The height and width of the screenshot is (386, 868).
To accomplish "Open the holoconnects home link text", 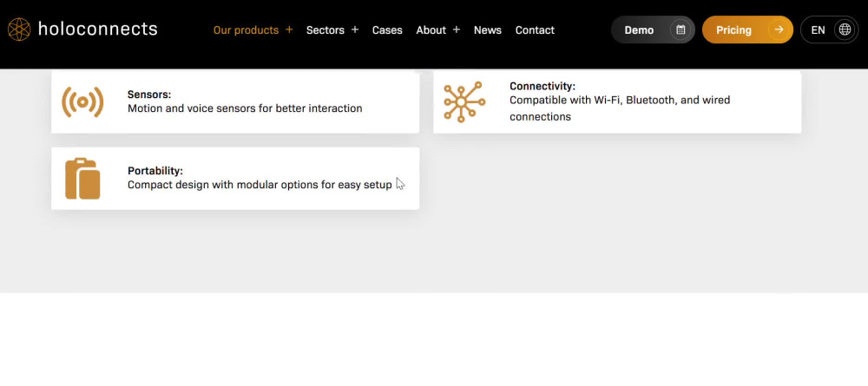I will pos(97,29).
